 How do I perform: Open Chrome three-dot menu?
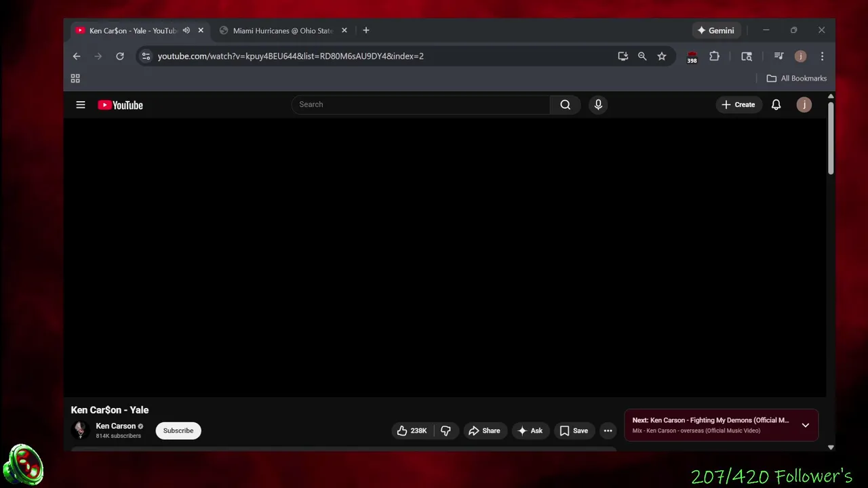click(x=822, y=56)
